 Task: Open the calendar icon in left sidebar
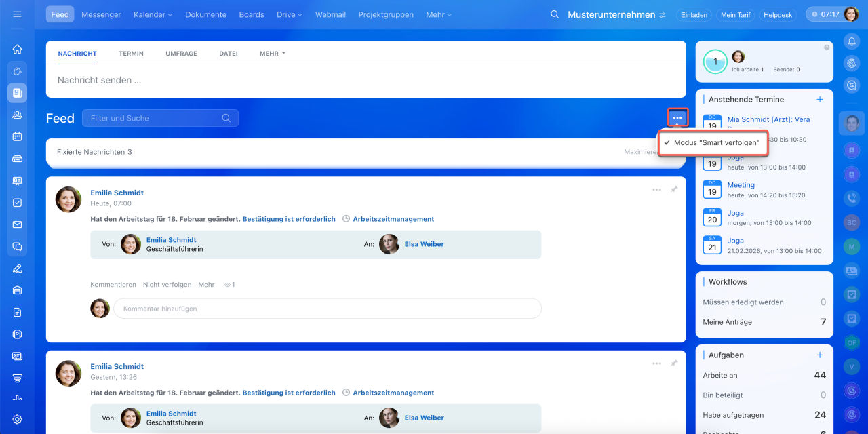pyautogui.click(x=17, y=136)
